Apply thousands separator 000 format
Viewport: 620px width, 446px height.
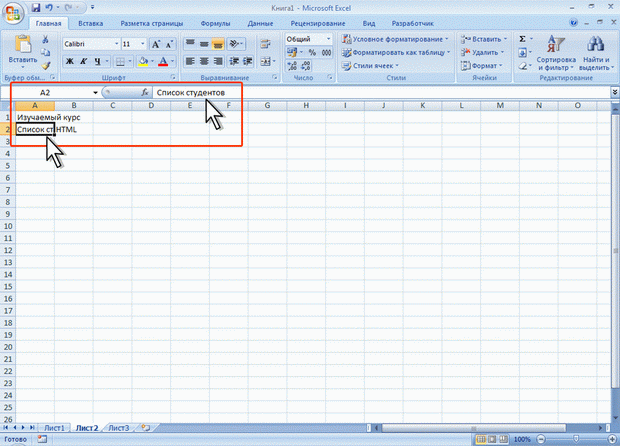coord(326,53)
